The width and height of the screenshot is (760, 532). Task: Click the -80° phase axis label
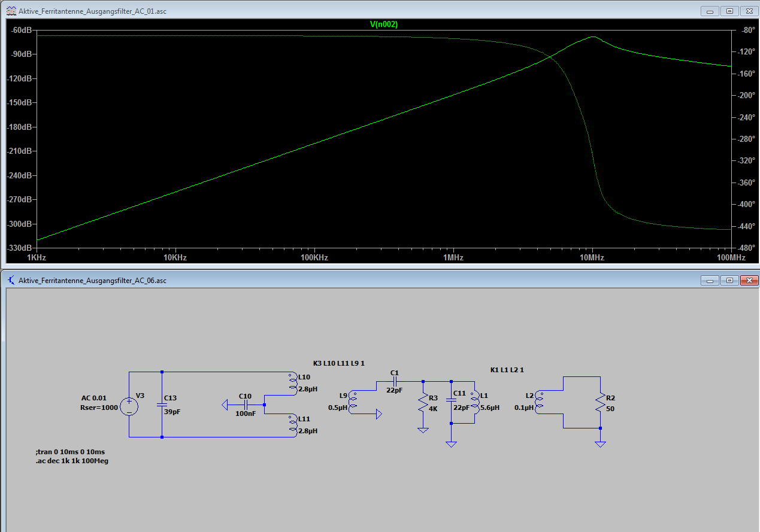coord(750,30)
